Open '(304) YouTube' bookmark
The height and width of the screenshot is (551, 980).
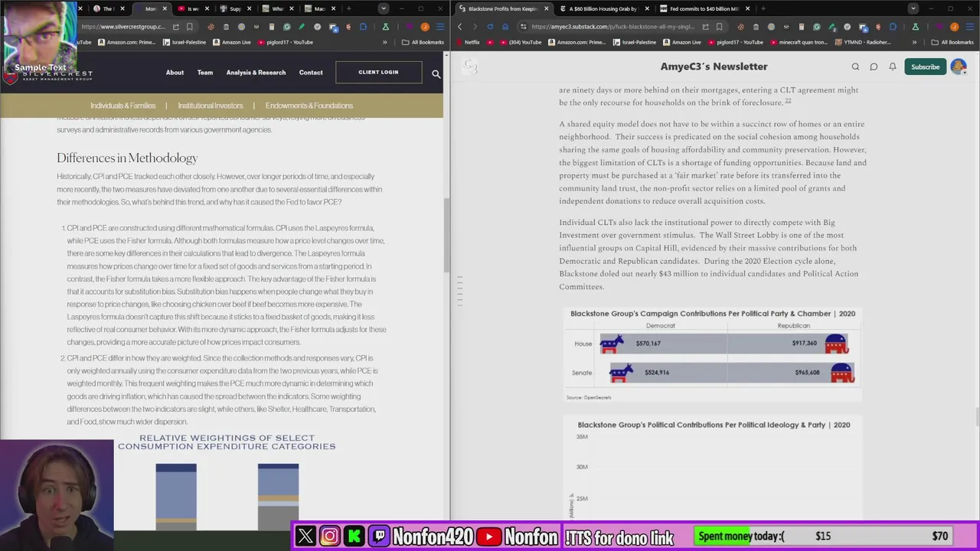click(520, 42)
